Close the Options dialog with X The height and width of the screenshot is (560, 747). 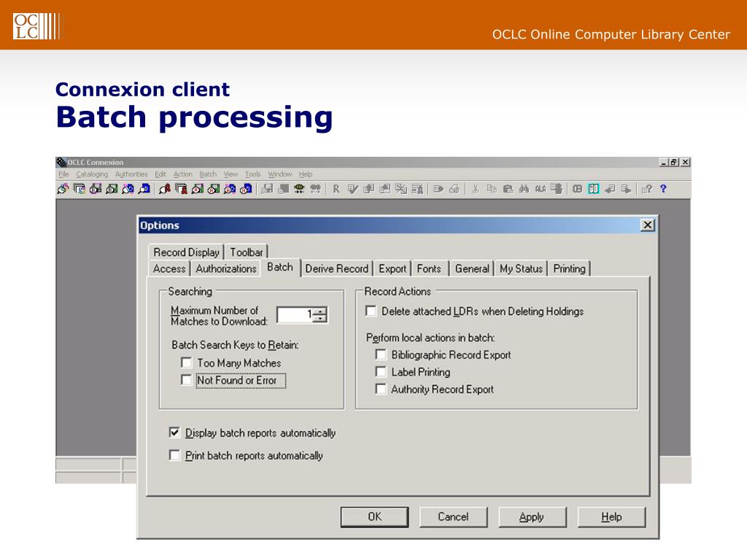pos(648,225)
